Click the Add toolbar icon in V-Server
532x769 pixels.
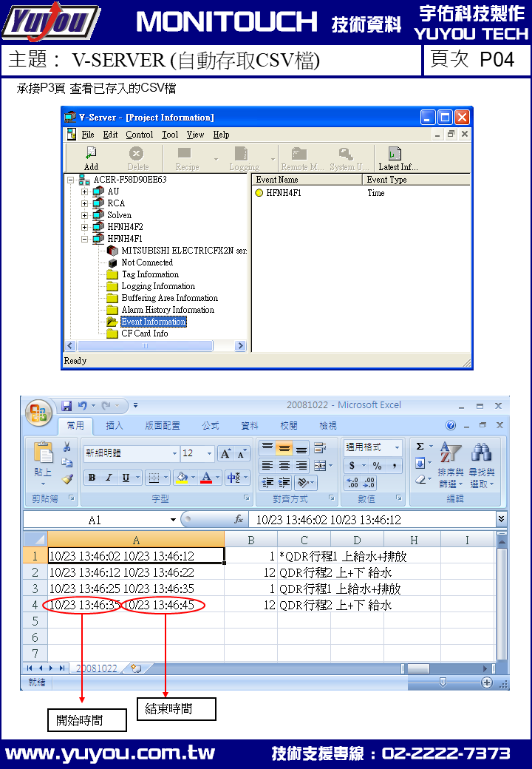(91, 153)
